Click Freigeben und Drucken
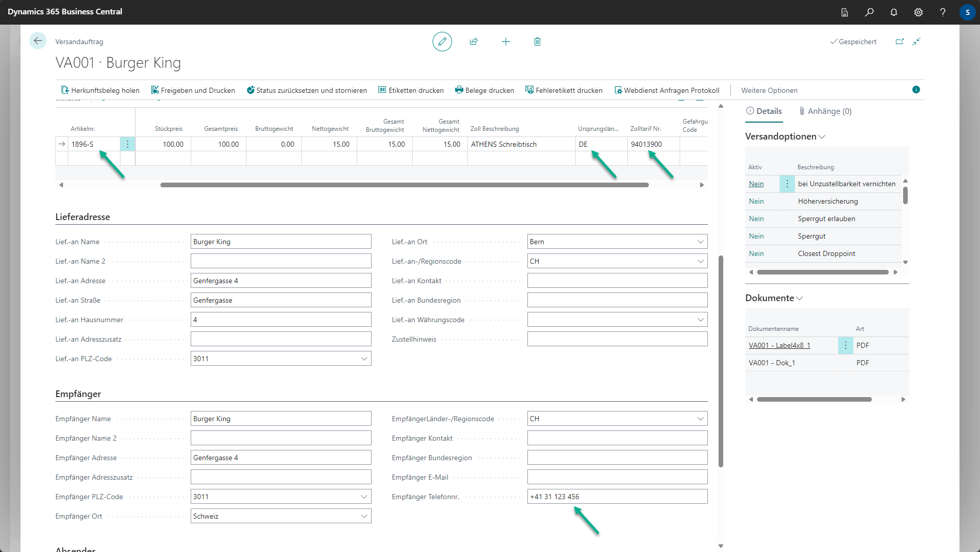980x552 pixels. click(193, 90)
